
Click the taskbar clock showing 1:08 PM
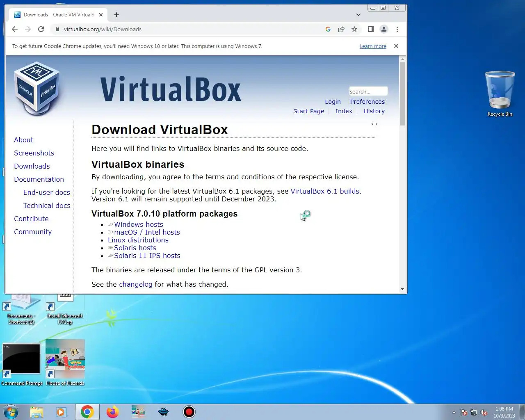(504, 412)
